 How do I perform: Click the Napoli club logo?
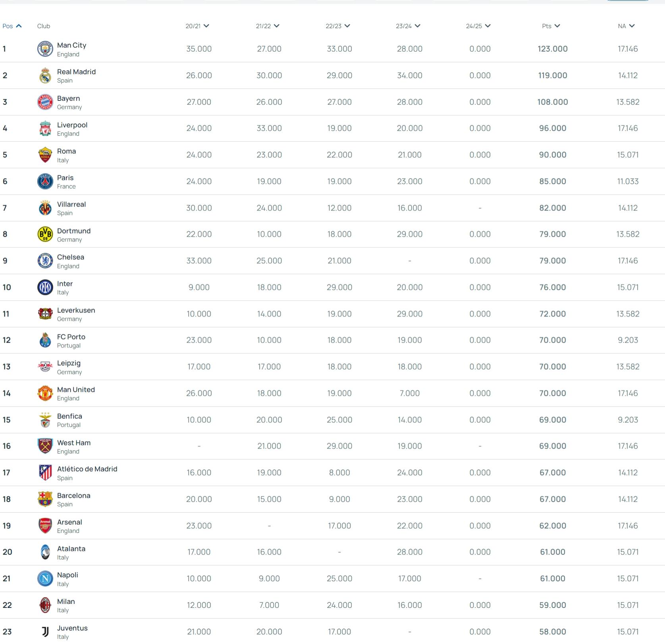45,578
